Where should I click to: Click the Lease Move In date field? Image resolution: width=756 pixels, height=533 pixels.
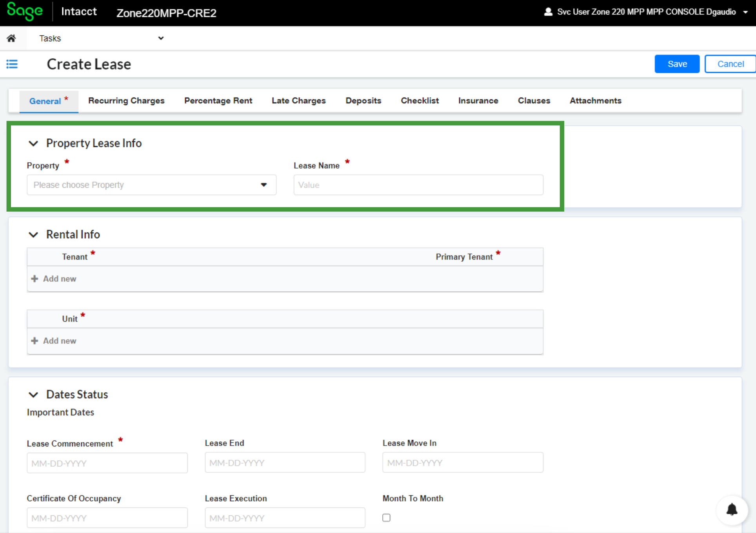(x=463, y=463)
